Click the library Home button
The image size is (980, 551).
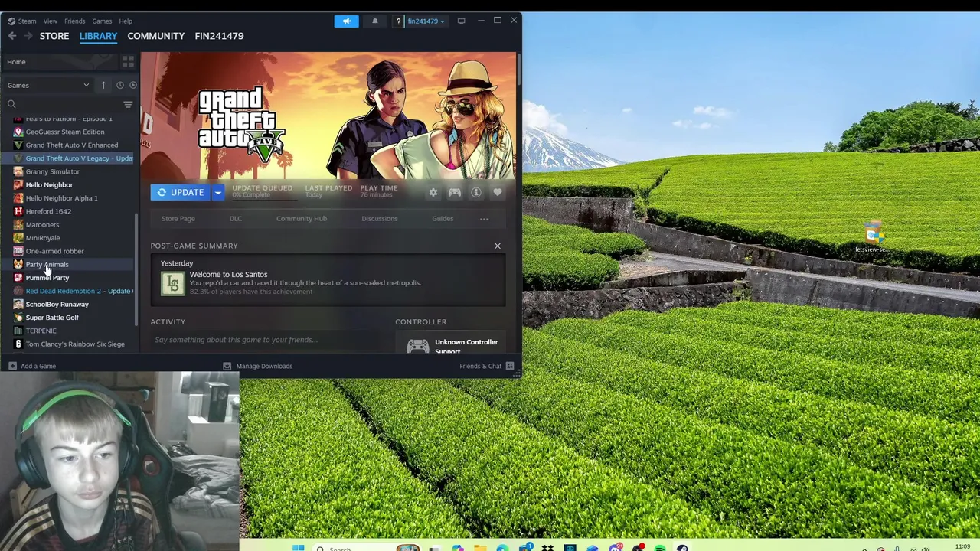[x=60, y=62]
